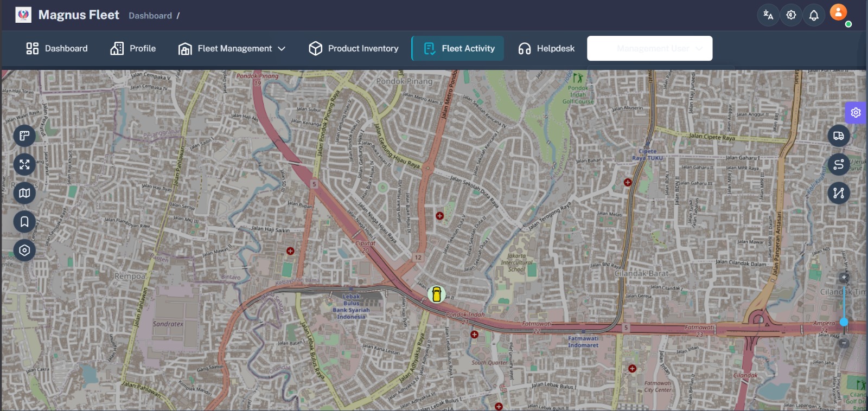
Task: Click the hexagon nut icon on map
Action: tap(24, 251)
